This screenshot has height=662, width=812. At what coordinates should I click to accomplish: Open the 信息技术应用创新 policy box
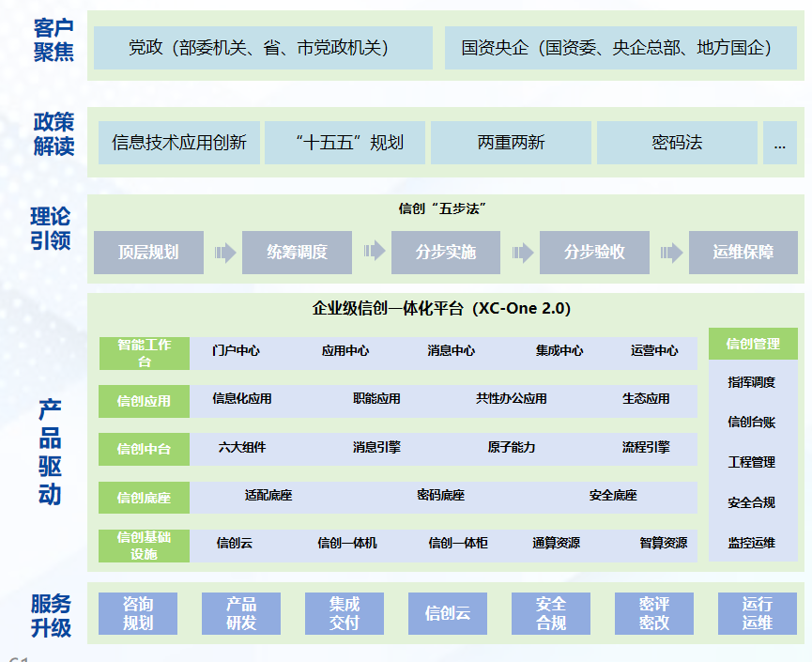179,143
